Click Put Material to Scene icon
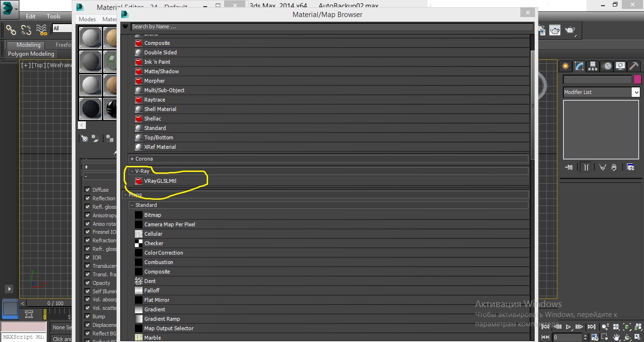 96,138
